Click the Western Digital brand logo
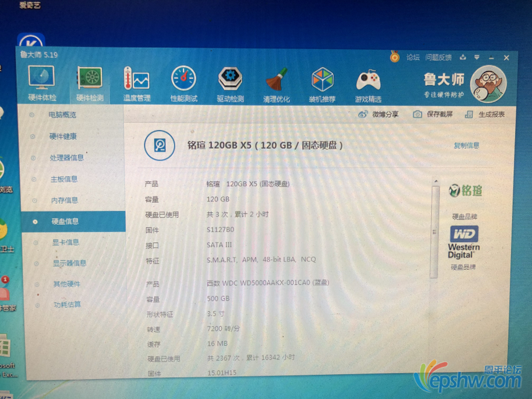Image resolution: width=532 pixels, height=399 pixels. pos(464,242)
